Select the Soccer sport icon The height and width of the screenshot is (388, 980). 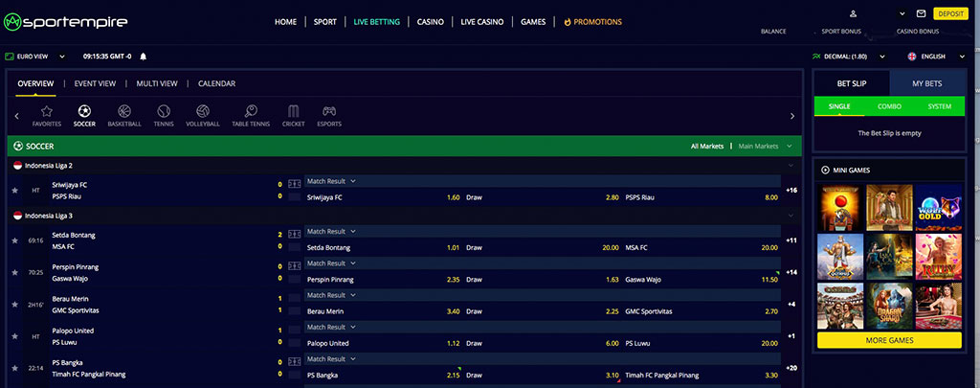click(x=84, y=116)
